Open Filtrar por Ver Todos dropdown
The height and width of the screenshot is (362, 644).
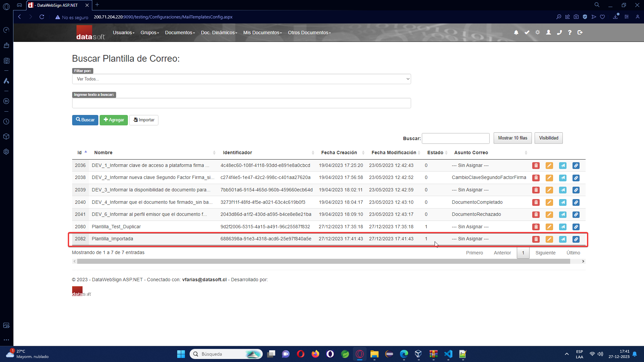point(241,79)
